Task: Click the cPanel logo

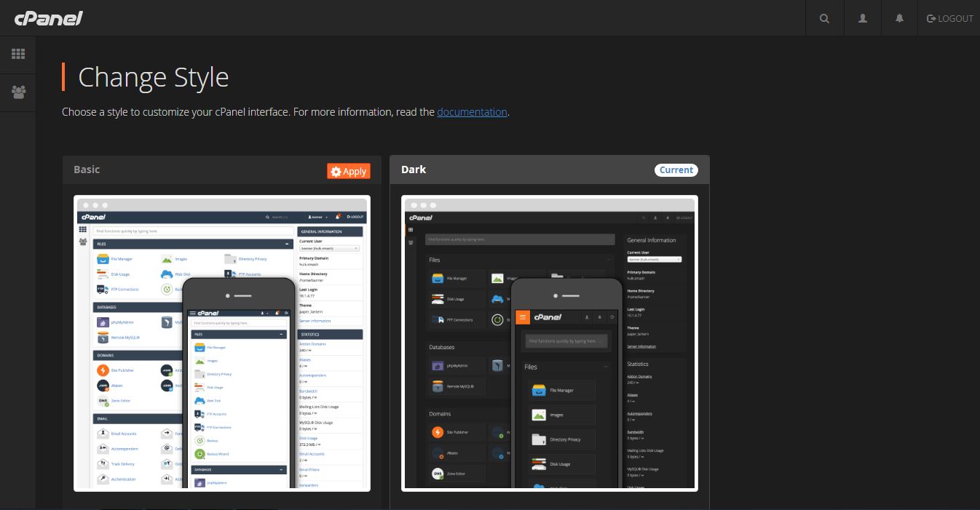Action: [48, 18]
